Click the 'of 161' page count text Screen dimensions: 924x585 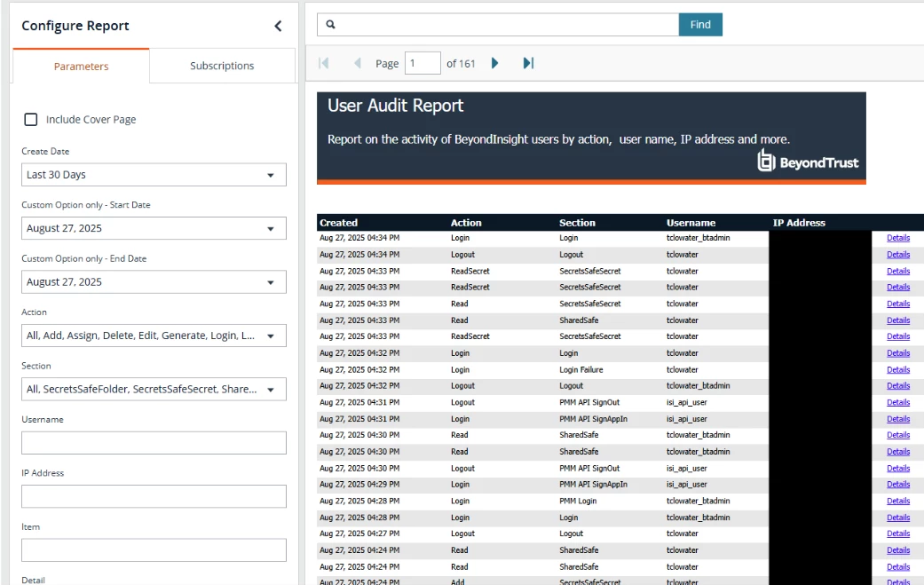click(x=461, y=64)
